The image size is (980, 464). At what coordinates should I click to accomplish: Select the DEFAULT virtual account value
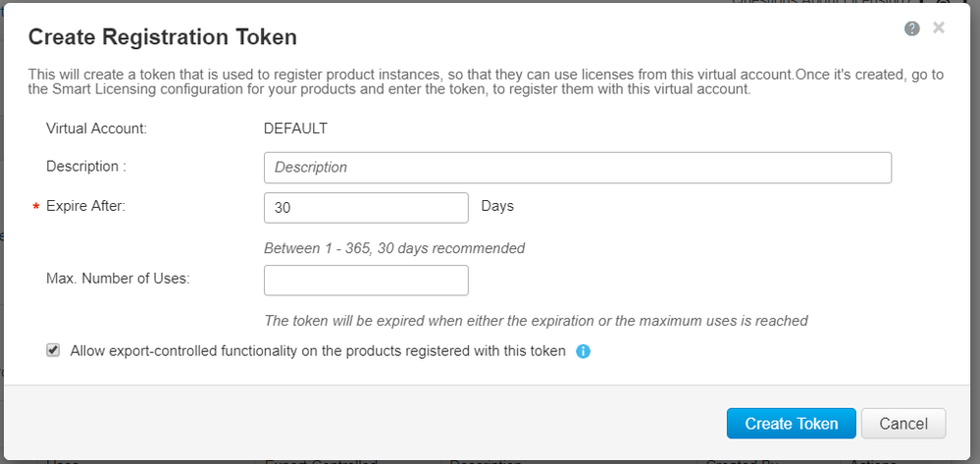295,129
